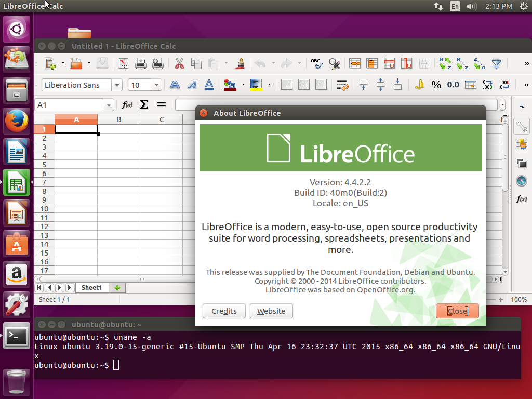
Task: Click the Website button
Action: click(x=271, y=311)
